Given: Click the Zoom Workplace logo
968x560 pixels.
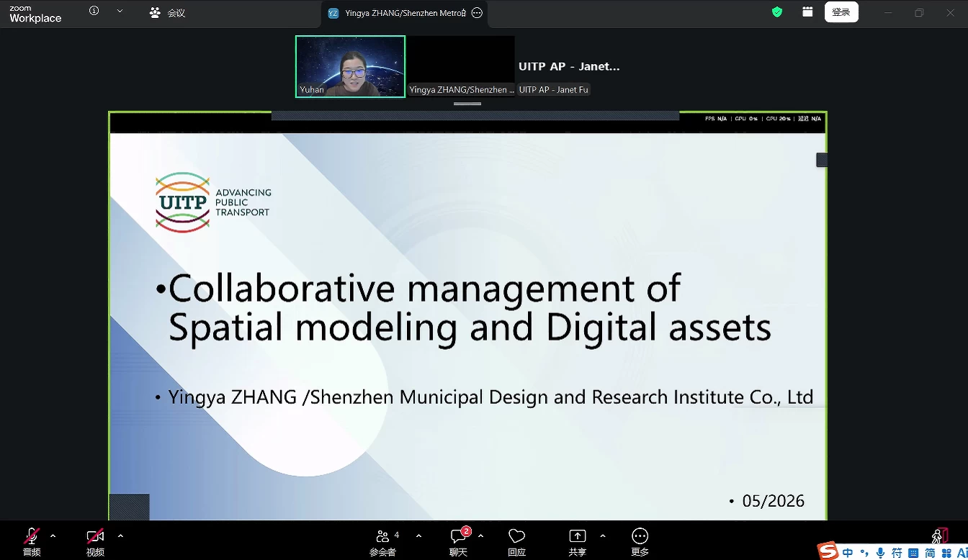Looking at the screenshot, I should 35,14.
